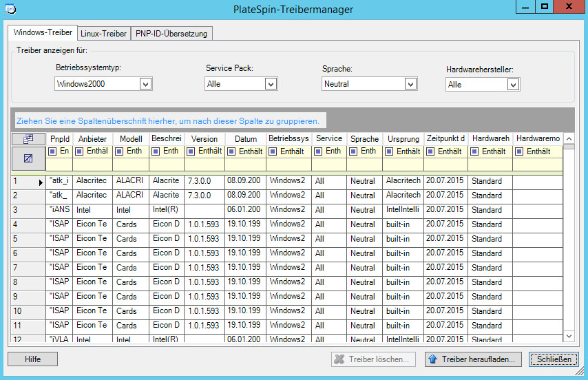Click the column chooser icon in grid corner
The width and height of the screenshot is (588, 380).
[x=28, y=138]
